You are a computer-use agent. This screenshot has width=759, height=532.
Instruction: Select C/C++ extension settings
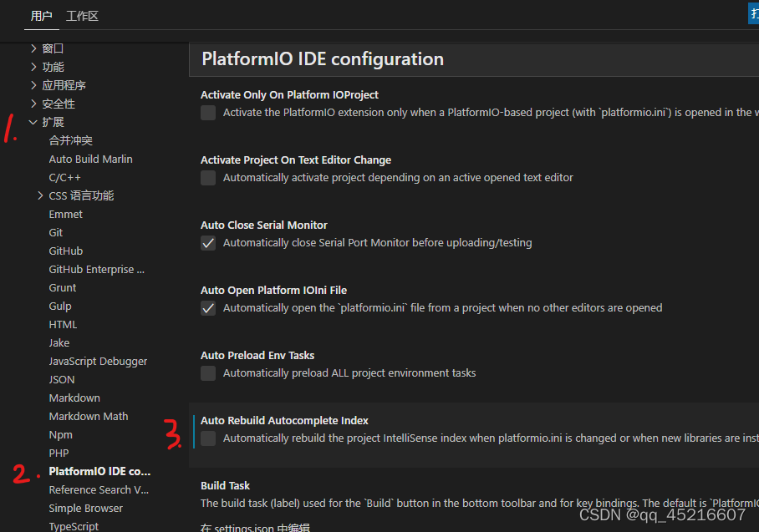point(64,176)
